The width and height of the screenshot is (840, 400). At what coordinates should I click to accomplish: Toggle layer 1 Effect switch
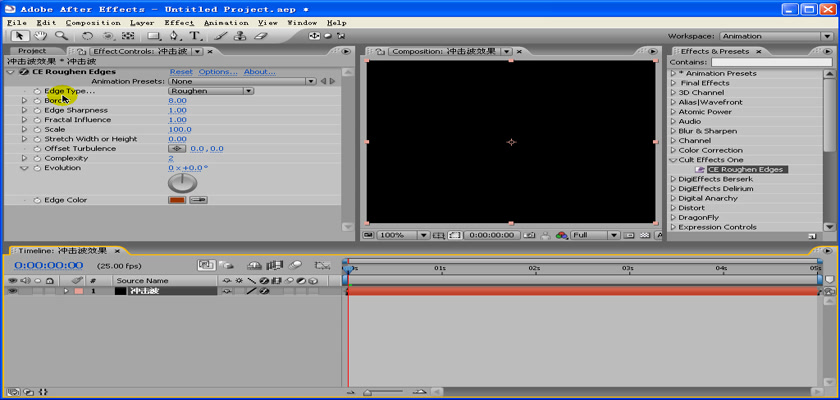point(264,291)
